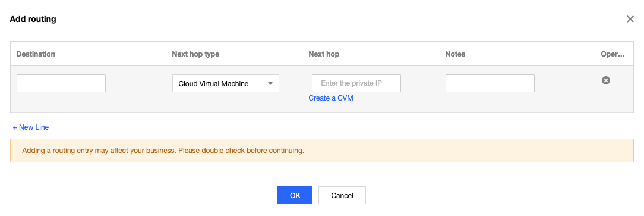Close the Add routing dialog

[630, 19]
